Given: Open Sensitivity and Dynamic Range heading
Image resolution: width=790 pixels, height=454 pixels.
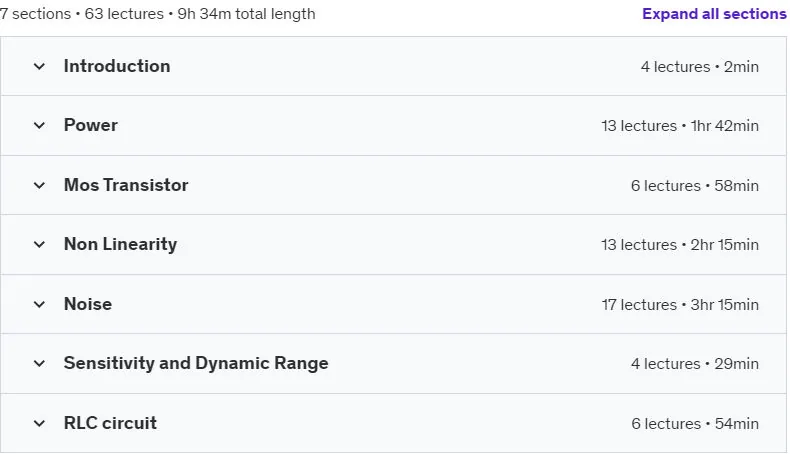Looking at the screenshot, I should tap(196, 363).
